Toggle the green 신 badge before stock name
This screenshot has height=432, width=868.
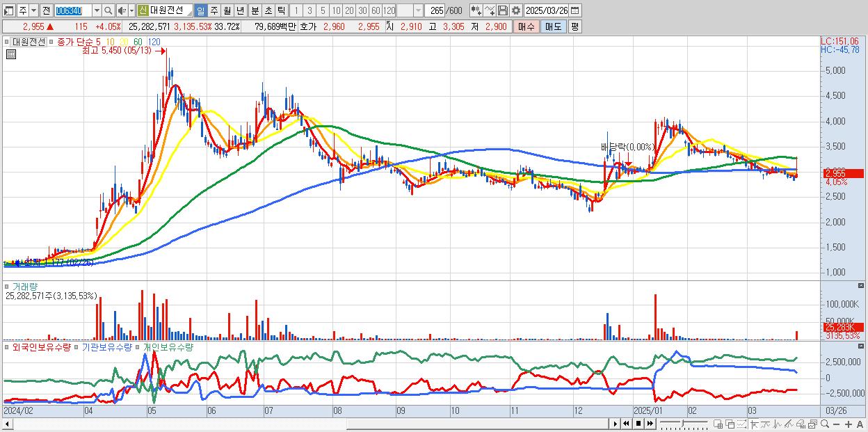[143, 10]
